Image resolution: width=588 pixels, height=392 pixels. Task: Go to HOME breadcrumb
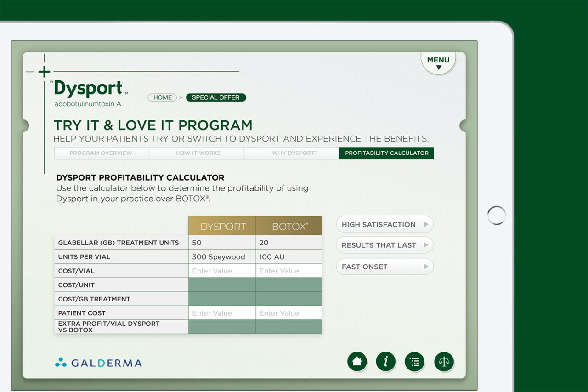coord(163,97)
